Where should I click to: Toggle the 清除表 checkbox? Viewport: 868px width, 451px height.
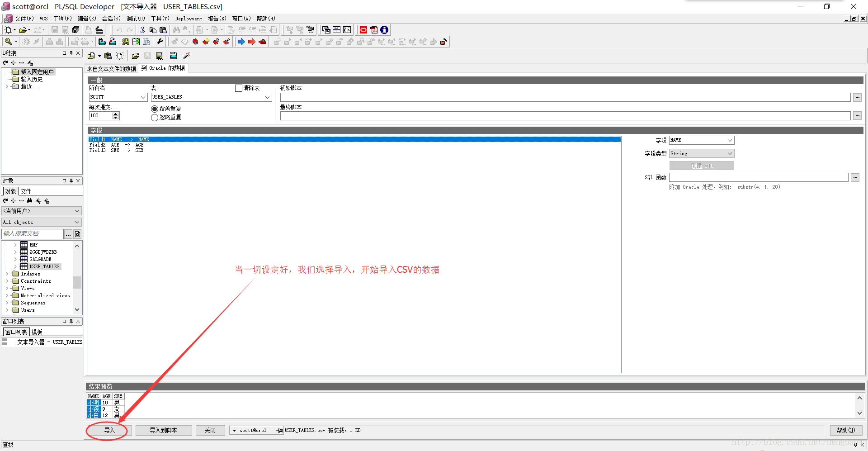(239, 88)
